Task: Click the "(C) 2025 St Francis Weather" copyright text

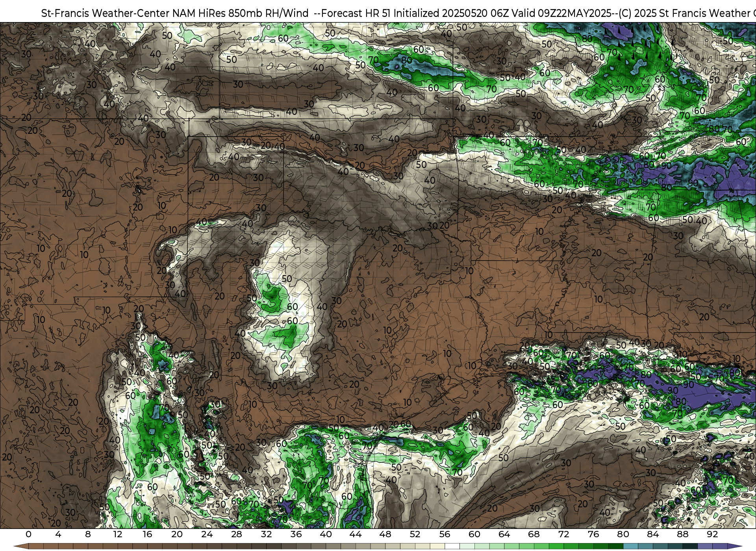Action: point(685,13)
